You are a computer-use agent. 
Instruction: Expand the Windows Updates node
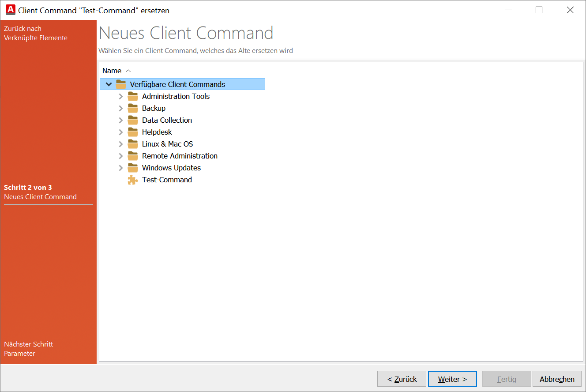pyautogui.click(x=121, y=168)
